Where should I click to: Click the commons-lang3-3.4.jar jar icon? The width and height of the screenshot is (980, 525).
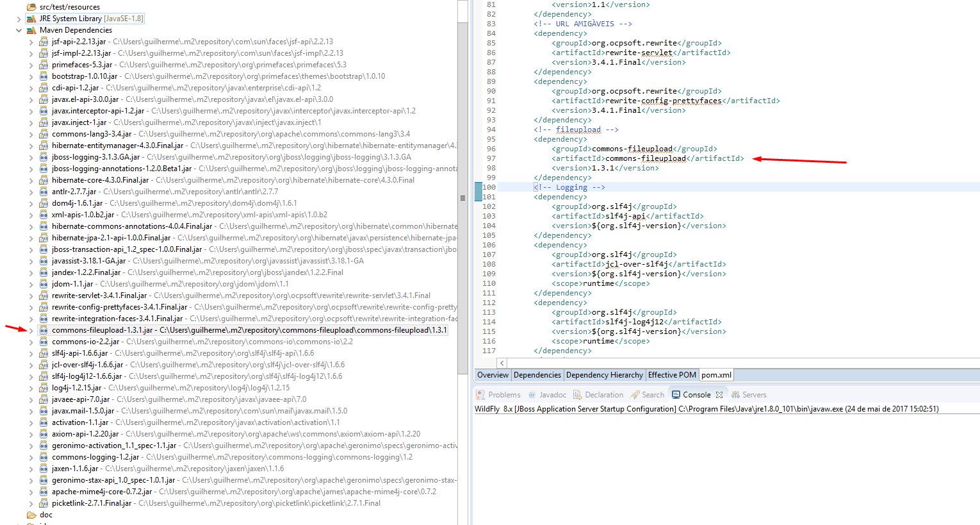tap(44, 134)
